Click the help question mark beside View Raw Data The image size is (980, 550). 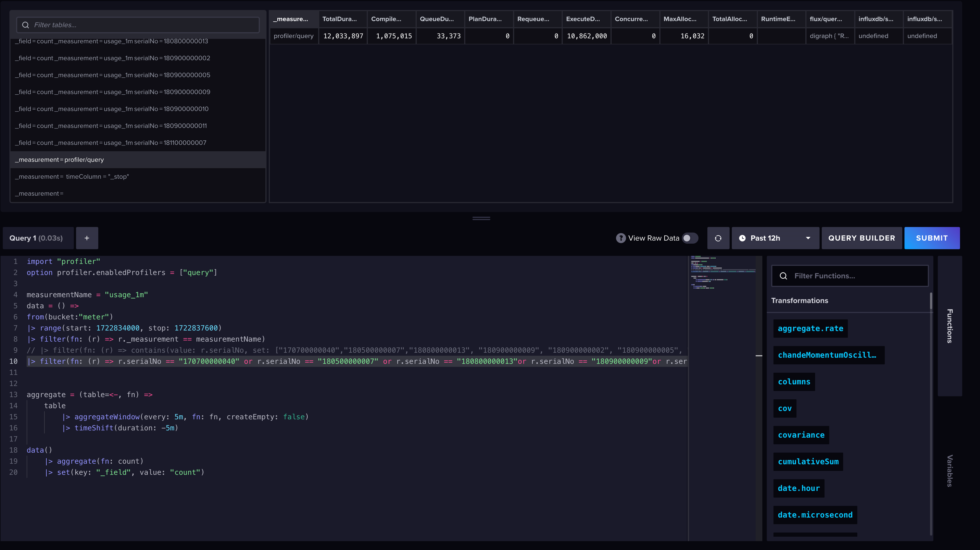click(x=620, y=238)
